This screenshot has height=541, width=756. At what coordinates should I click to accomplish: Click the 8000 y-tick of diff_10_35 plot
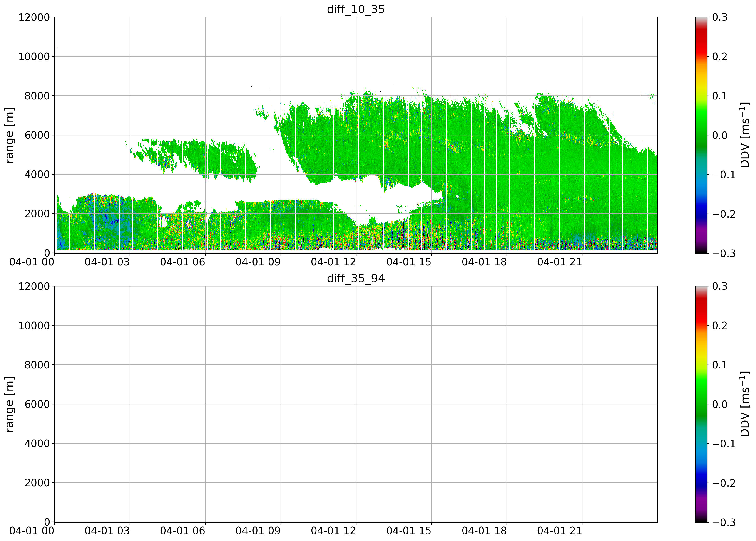[x=37, y=96]
